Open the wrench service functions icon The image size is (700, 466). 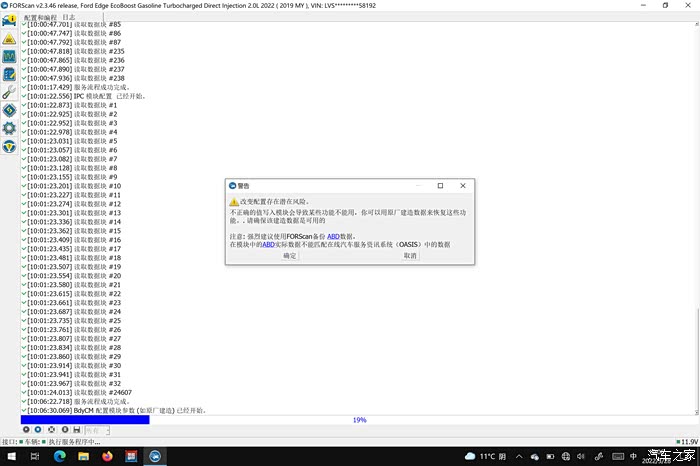[x=9, y=92]
